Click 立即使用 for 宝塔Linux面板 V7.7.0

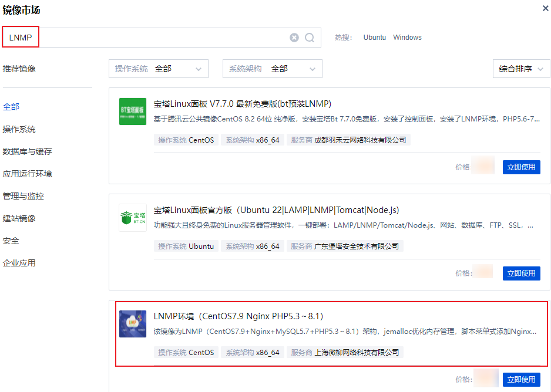[521, 167]
